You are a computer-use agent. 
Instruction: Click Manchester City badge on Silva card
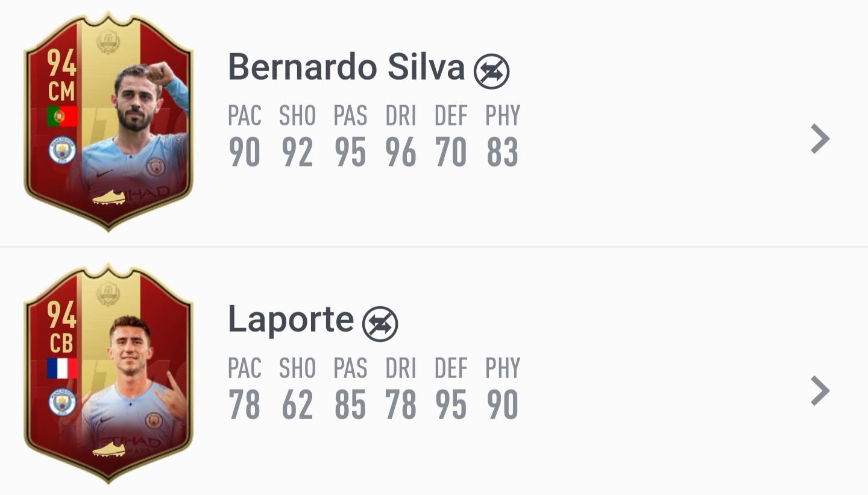tap(62, 150)
